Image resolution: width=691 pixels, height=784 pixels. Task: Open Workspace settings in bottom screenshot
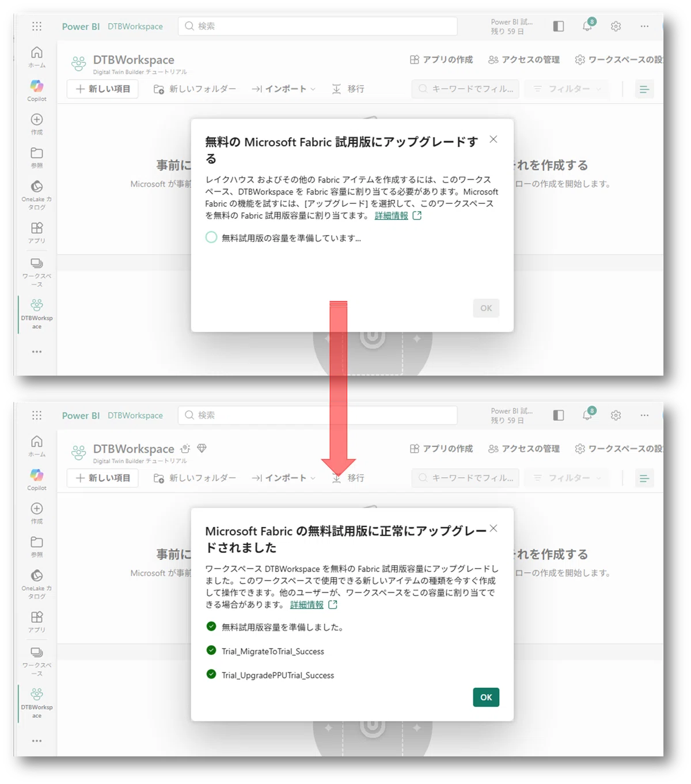[x=619, y=449]
